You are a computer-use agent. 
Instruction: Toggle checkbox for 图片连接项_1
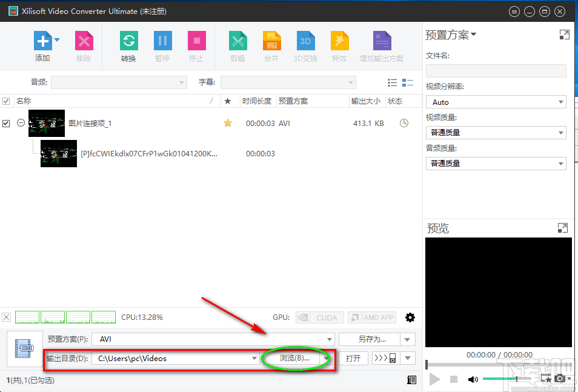(6, 123)
